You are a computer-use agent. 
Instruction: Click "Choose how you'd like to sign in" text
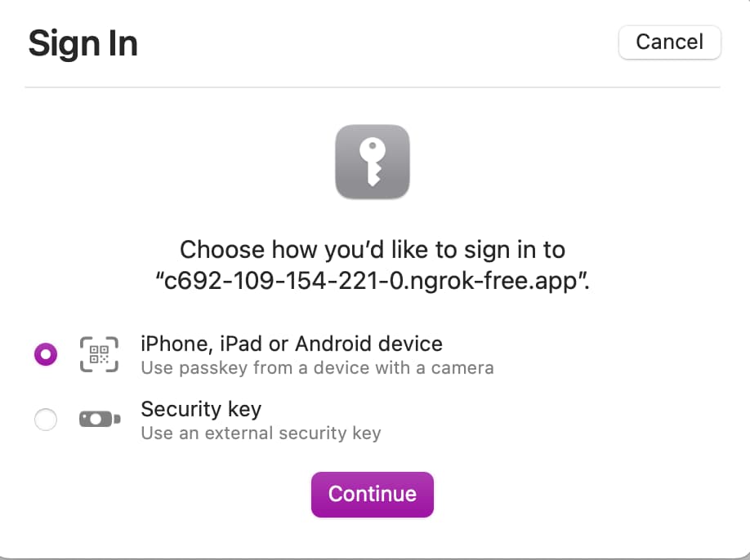tap(373, 249)
